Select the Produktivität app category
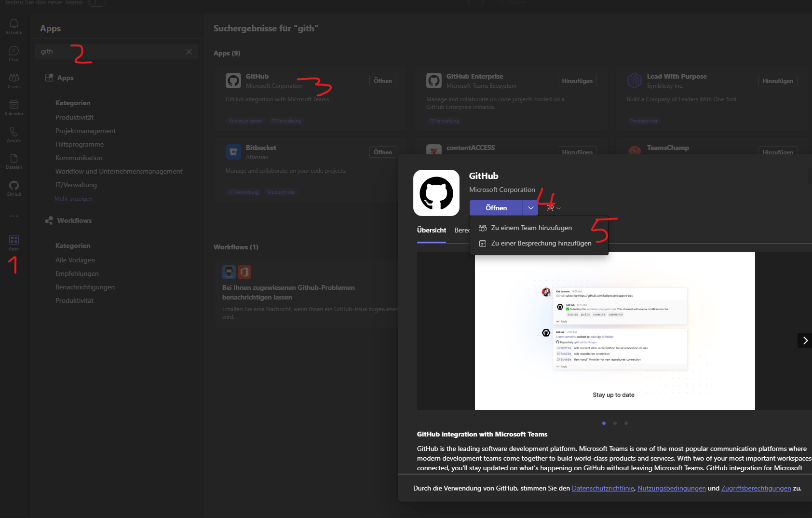 pyautogui.click(x=74, y=117)
